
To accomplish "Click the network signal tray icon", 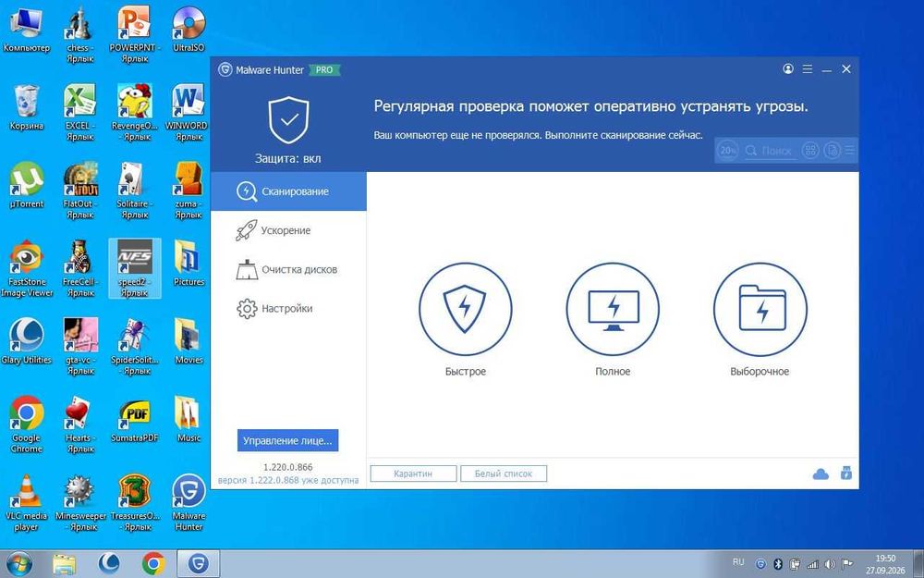I will tap(812, 564).
